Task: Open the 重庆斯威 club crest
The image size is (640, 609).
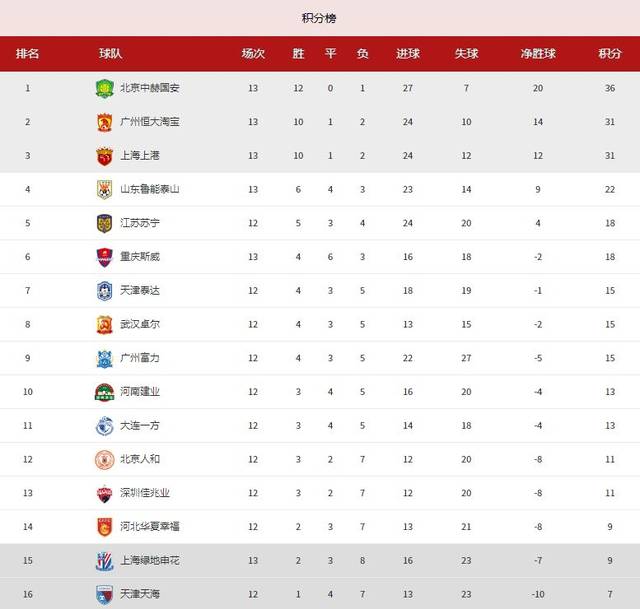Action: pyautogui.click(x=104, y=257)
